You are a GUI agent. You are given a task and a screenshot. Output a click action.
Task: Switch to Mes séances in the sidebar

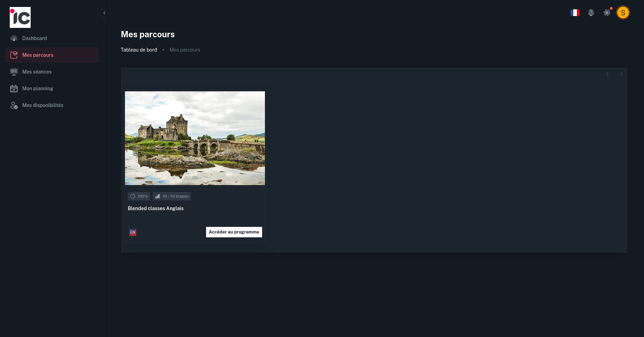pyautogui.click(x=37, y=72)
